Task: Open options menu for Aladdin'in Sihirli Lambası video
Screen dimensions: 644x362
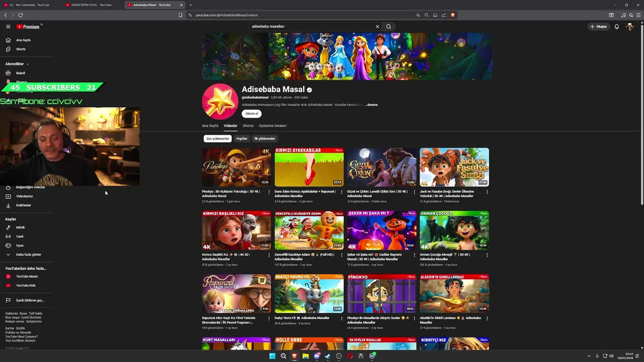Action: point(487,318)
